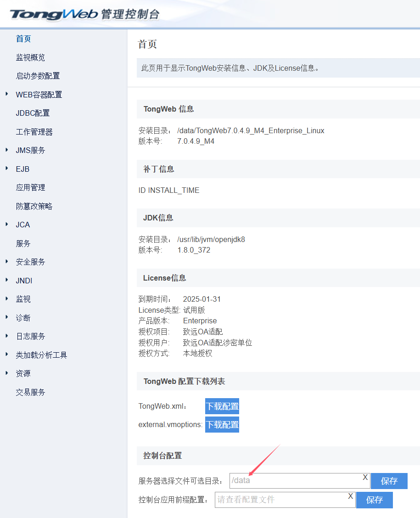Viewport: 420px width, 518px height.
Task: Clear the console prefix field with X
Action: (350, 496)
